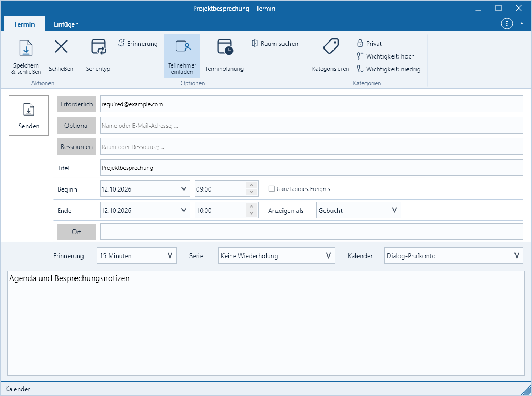Set Wichtigkeit: hoch

click(385, 56)
